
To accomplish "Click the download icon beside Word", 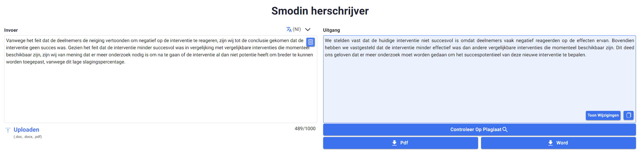I will tap(551, 143).
